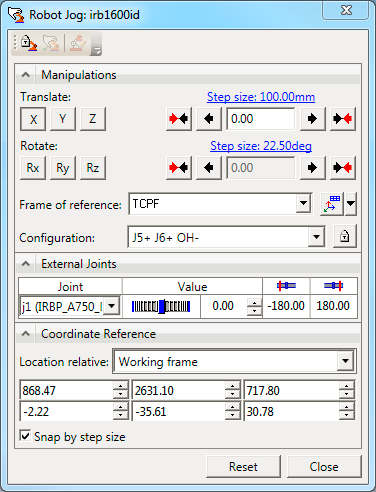
Task: Click the rotate value field
Action: [260, 168]
